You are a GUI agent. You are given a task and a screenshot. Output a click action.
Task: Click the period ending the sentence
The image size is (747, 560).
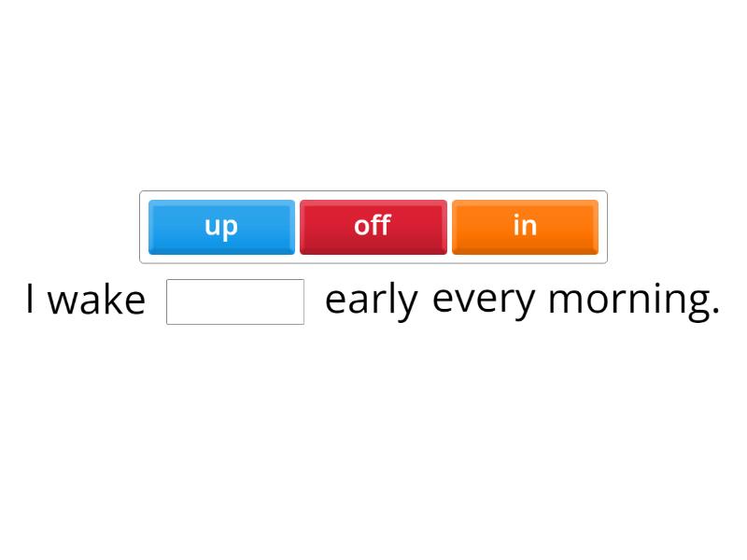[717, 308]
